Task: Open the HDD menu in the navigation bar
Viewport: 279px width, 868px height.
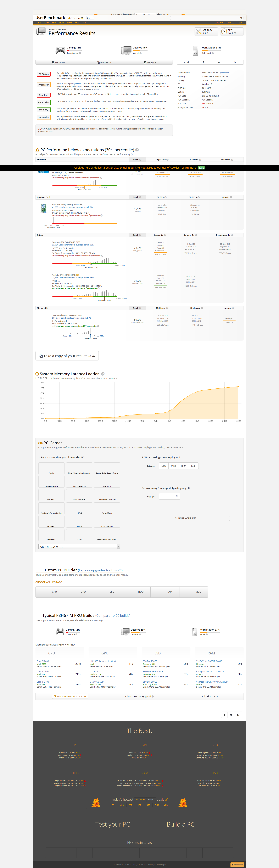Action: pyautogui.click(x=61, y=23)
